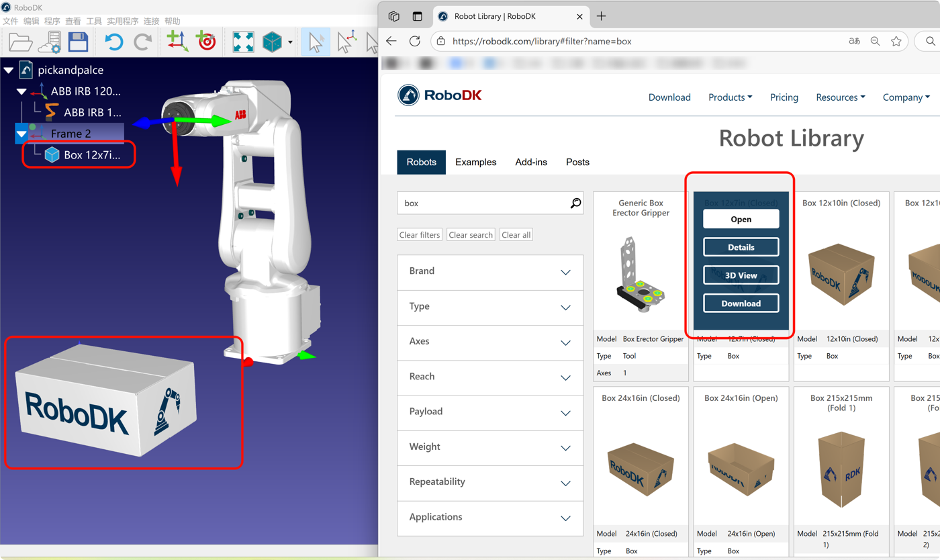Click the Clear search button
Viewport: 940px width, 560px height.
(471, 235)
